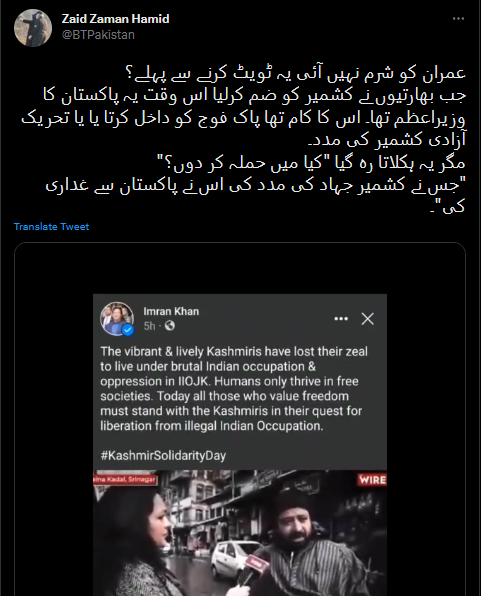Open the embedded post's three-dot options
Screen dimensions: 481x596
tap(341, 319)
